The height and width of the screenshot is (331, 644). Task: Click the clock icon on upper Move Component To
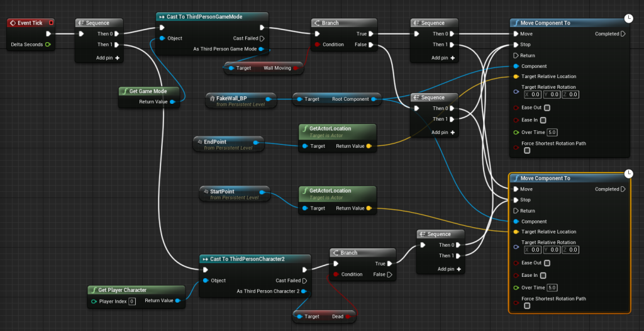coord(628,19)
